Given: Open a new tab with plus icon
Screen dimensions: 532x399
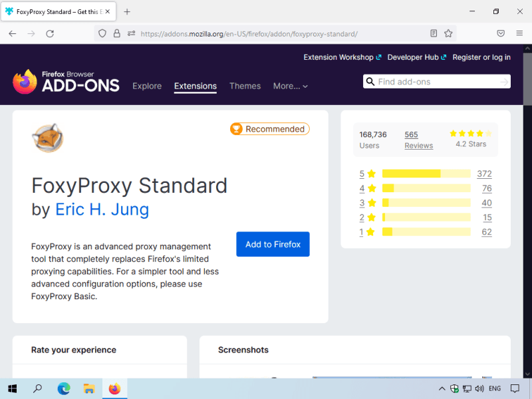Looking at the screenshot, I should (x=127, y=11).
